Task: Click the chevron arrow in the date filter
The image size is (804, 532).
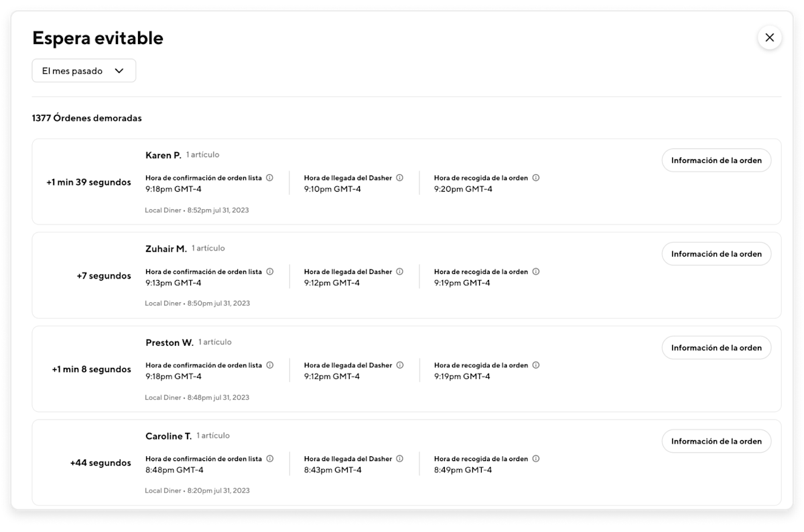Action: pos(119,71)
